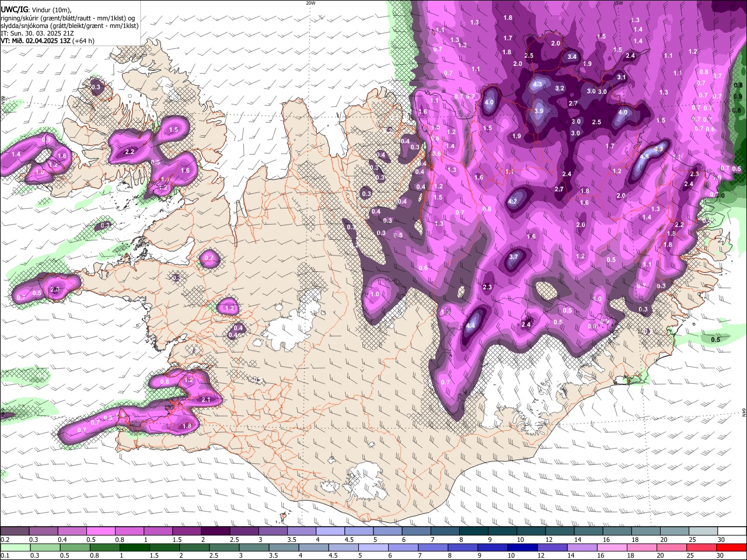
Task: Click the '15W' longitude label
Action: click(617, 3)
